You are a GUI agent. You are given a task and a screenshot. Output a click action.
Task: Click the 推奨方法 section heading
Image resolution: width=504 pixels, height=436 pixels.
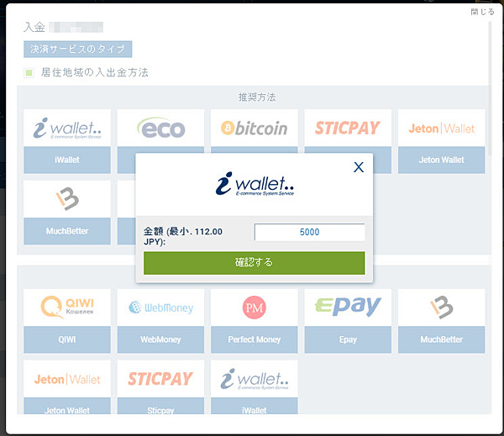tap(257, 97)
